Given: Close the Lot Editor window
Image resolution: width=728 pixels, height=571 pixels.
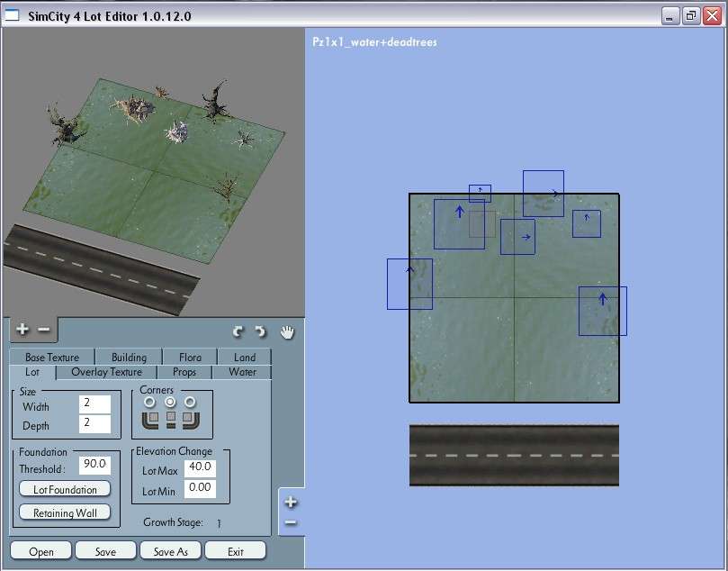Looking at the screenshot, I should tap(712, 17).
